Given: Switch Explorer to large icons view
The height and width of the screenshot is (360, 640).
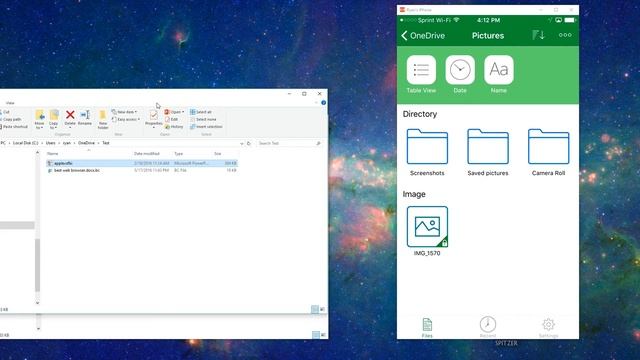Looking at the screenshot, I should point(322,309).
